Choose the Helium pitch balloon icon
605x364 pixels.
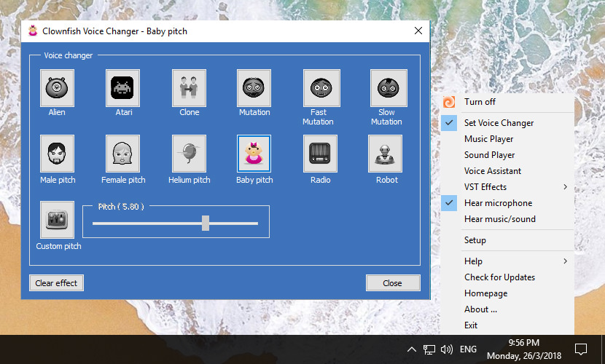[x=189, y=154]
